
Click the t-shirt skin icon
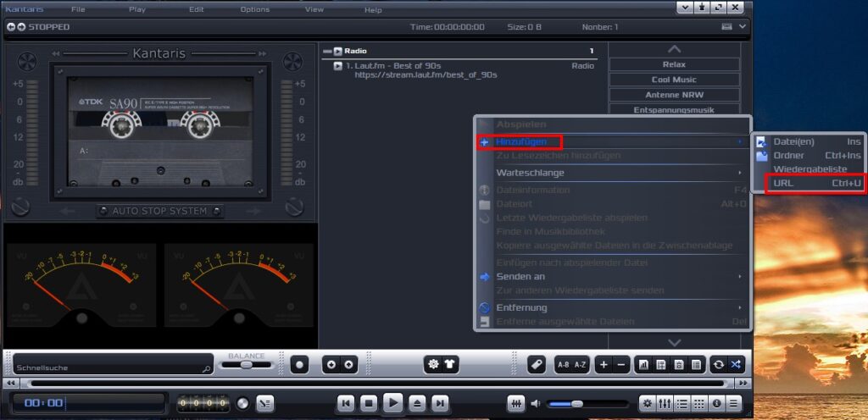click(x=450, y=365)
